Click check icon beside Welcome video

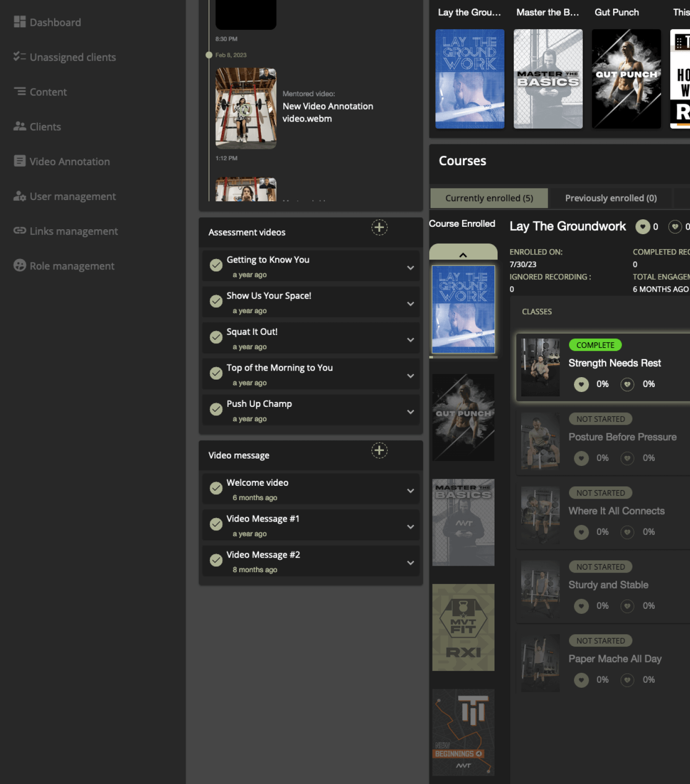coord(216,488)
